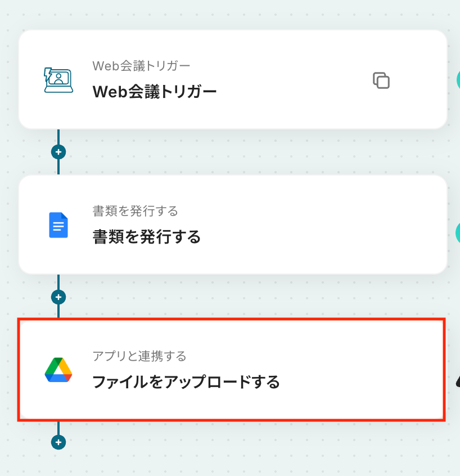Click the Web会議トリガー laptop icon
The width and height of the screenshot is (460, 476).
58,80
